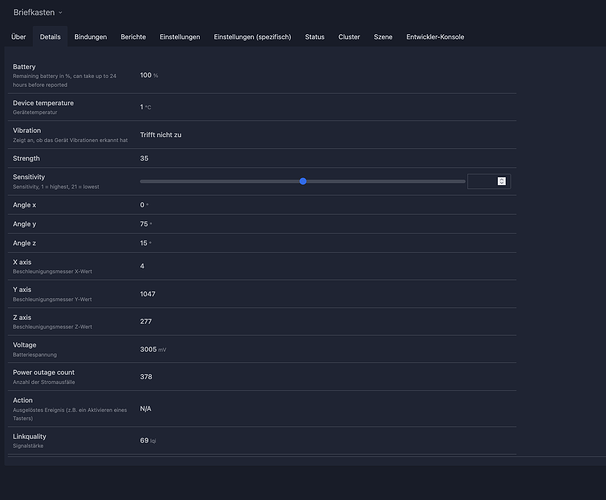Image resolution: width=606 pixels, height=500 pixels.
Task: Click the Sensitivity value stepper arrows
Action: tap(502, 181)
